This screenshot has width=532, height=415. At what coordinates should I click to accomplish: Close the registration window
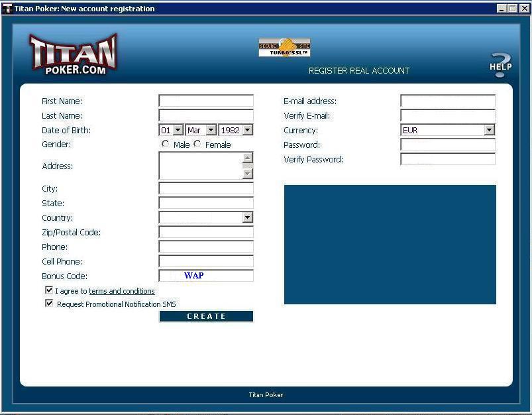pos(524,9)
